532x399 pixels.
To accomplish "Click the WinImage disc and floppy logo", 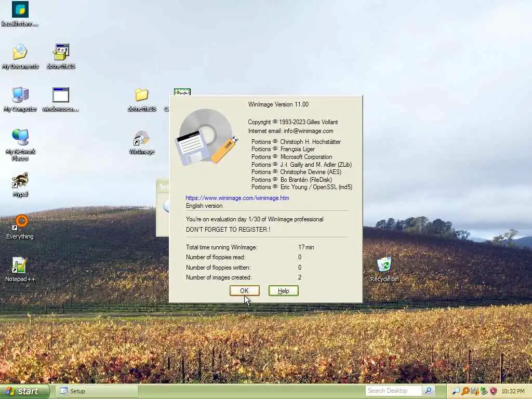I will pos(206,137).
